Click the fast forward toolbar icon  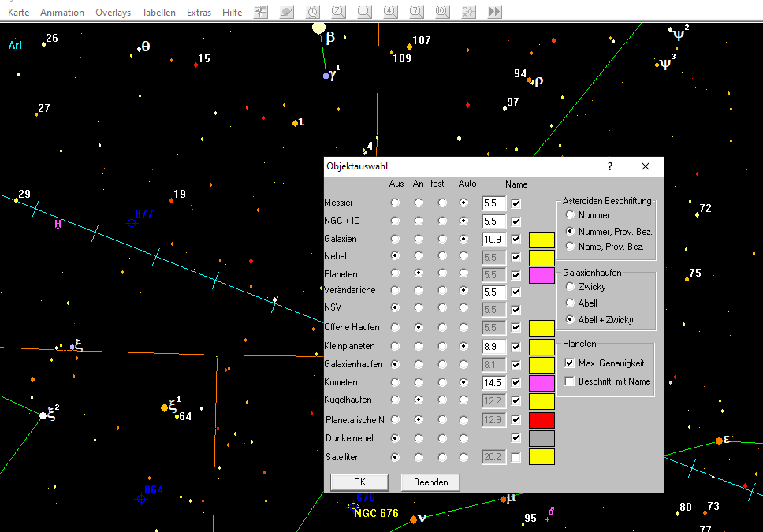coord(494,12)
